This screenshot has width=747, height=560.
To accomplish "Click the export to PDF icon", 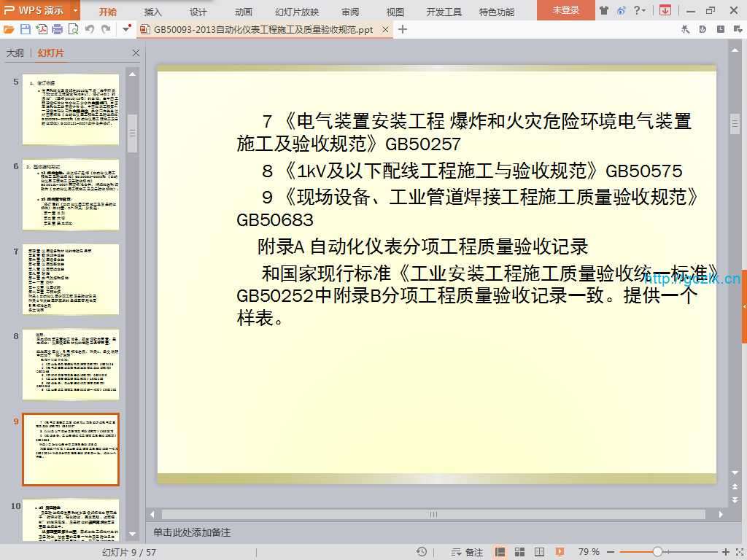I will coord(41,29).
